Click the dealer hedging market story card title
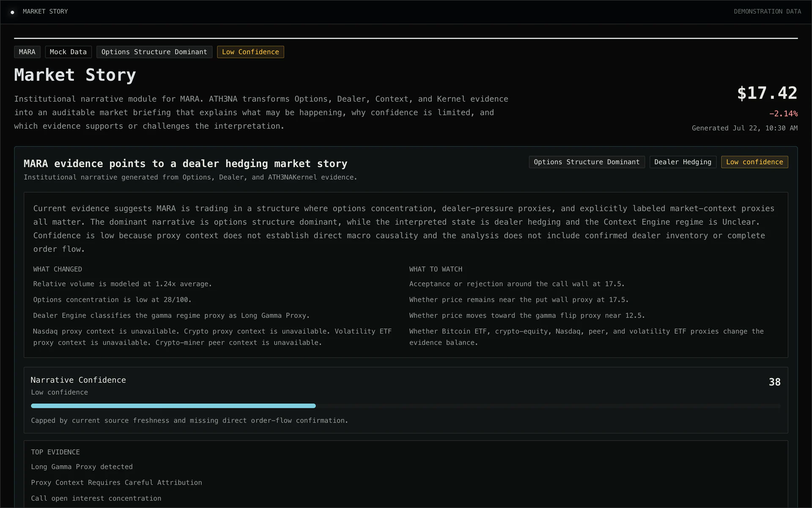Viewport: 812px width, 508px height. click(x=185, y=163)
